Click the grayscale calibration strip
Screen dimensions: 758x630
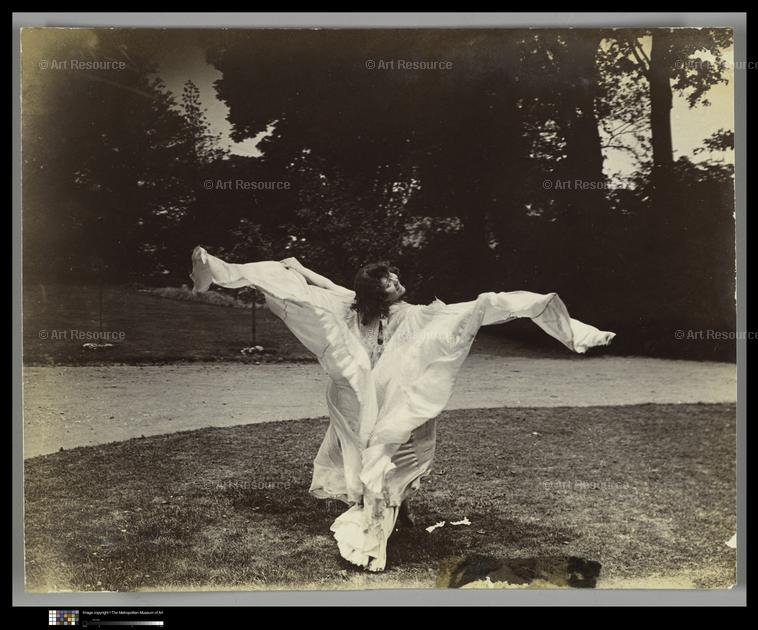[x=123, y=623]
